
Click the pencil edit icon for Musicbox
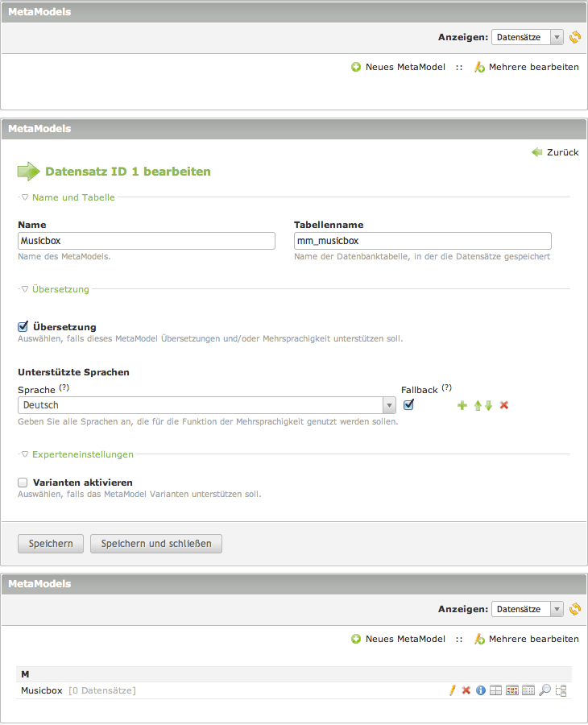point(453,690)
